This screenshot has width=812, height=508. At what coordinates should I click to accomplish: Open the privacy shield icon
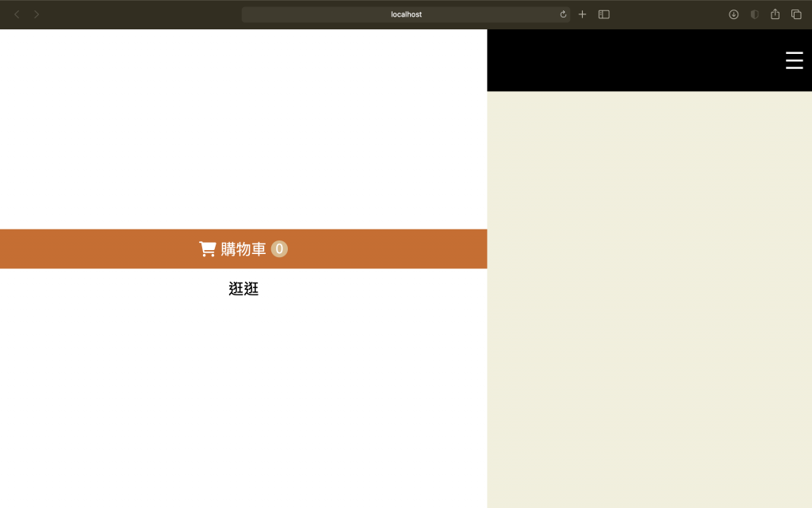[755, 14]
